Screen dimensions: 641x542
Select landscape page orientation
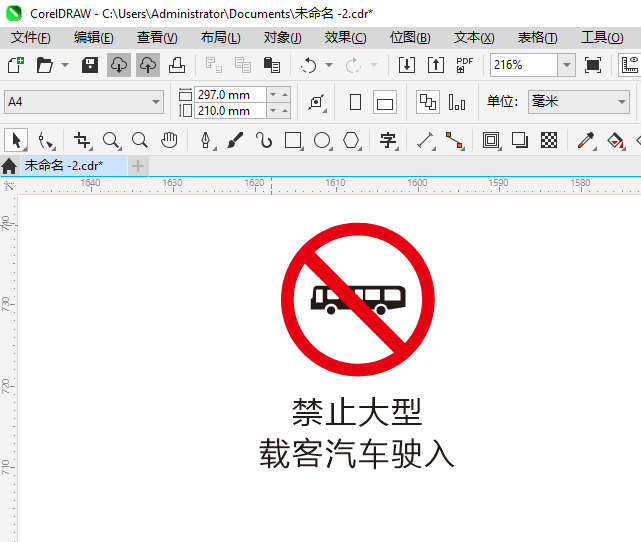(385, 102)
